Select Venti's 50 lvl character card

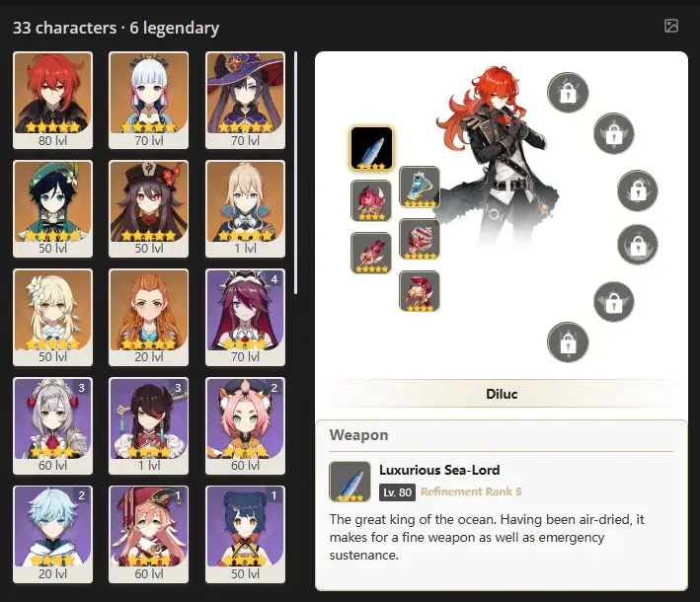[x=52, y=209]
